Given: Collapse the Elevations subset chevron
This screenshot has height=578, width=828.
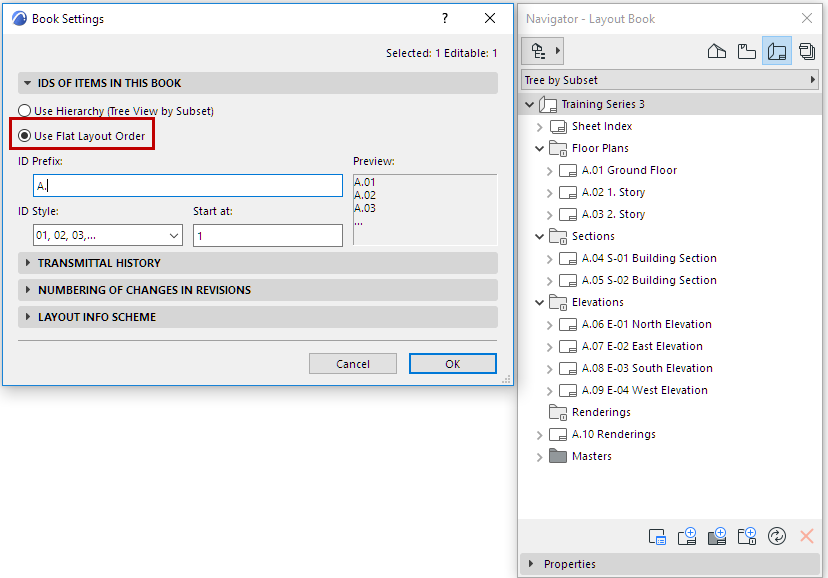Looking at the screenshot, I should [x=539, y=302].
